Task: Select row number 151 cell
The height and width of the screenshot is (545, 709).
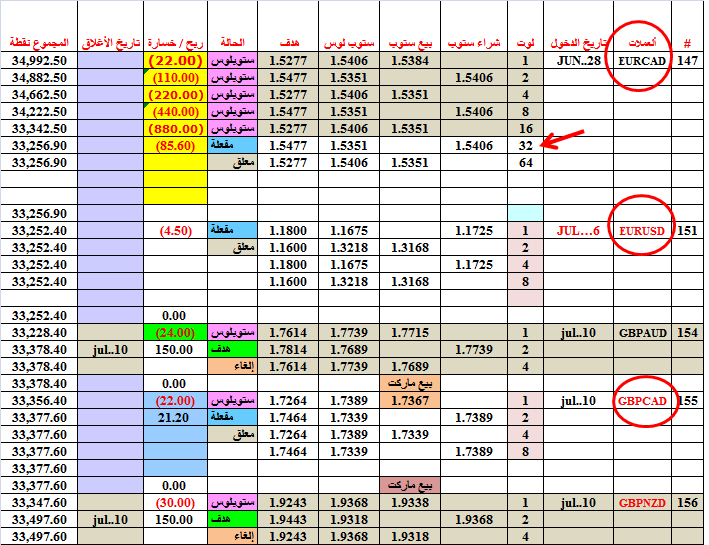Action: (x=687, y=231)
